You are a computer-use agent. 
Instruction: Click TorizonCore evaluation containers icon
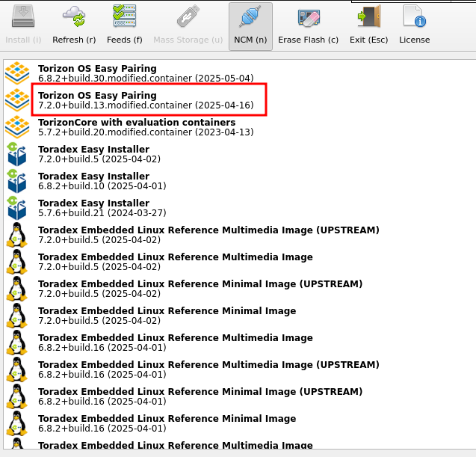[17, 127]
